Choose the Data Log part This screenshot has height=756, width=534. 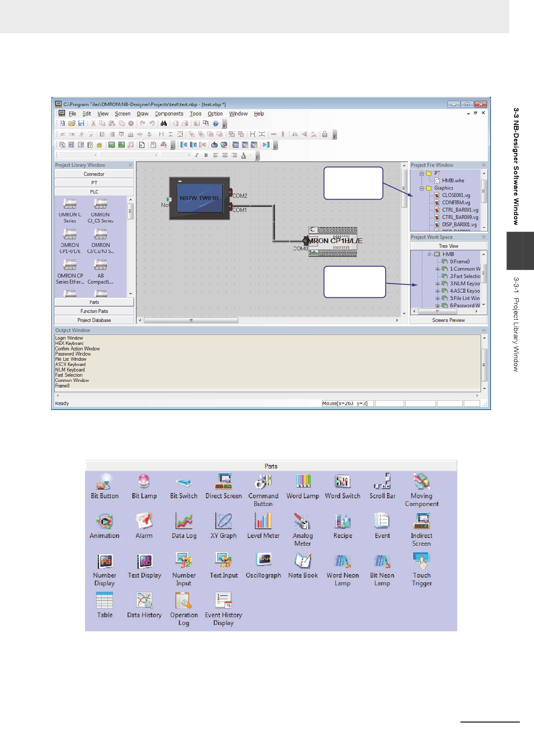coord(184,526)
